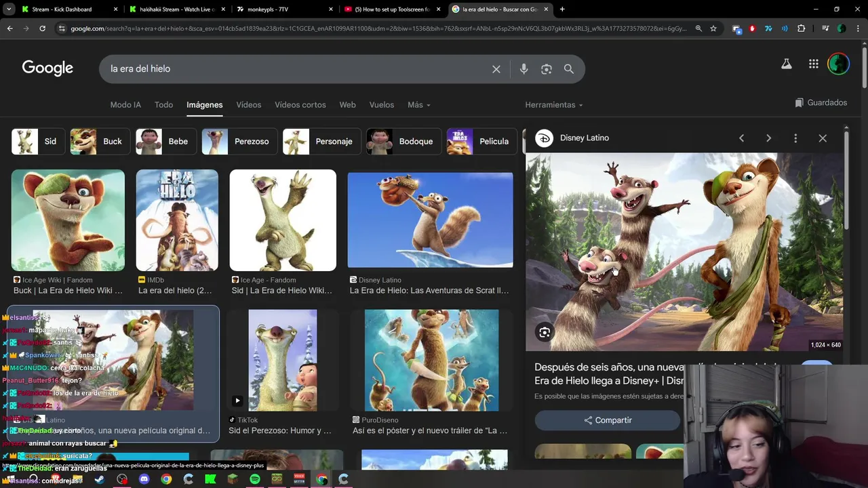Image resolution: width=868 pixels, height=488 pixels.
Task: Open the Scrat Disney Latino image result
Action: (430, 220)
